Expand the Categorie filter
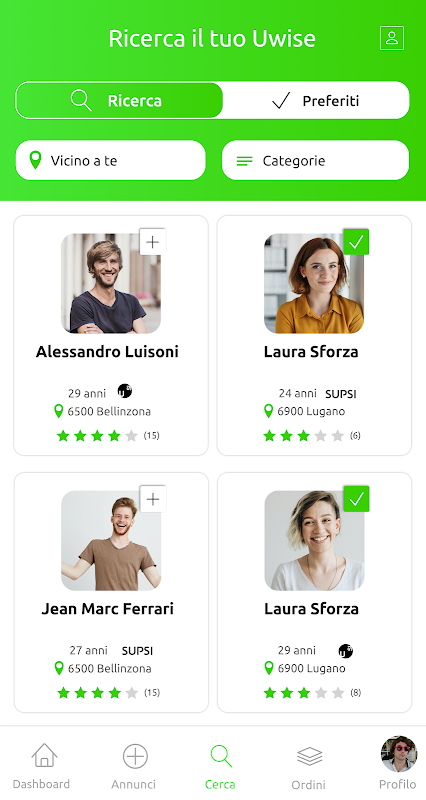 click(x=315, y=160)
